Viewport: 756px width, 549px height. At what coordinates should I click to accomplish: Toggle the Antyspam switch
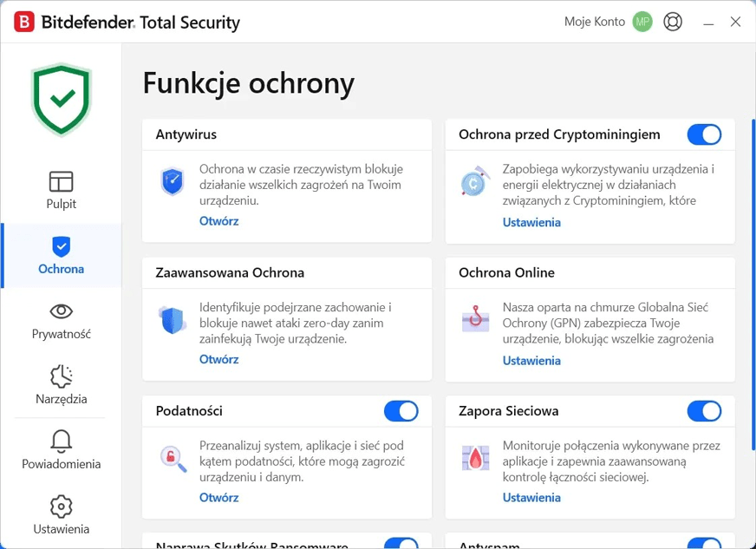704,543
